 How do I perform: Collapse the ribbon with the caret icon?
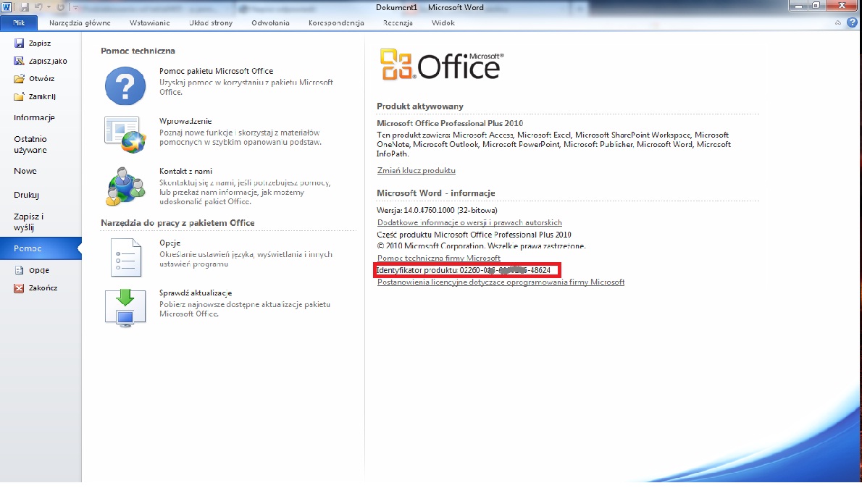pos(838,23)
